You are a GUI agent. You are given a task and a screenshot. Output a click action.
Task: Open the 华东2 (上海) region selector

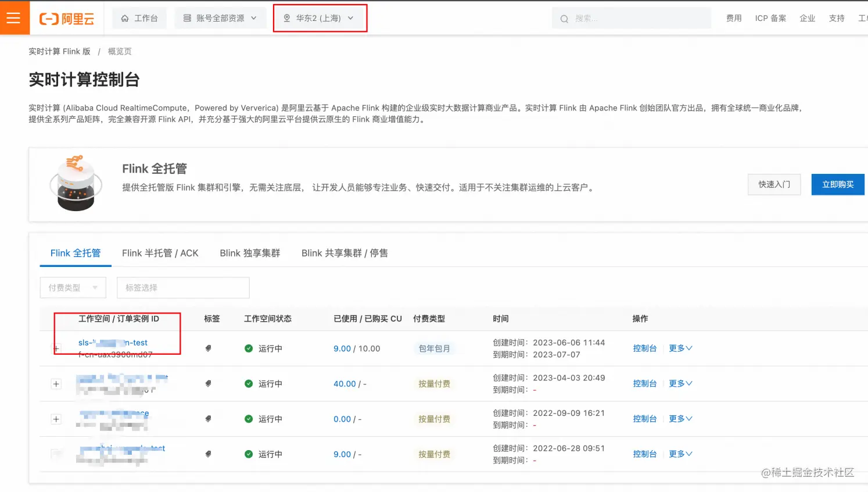click(319, 19)
